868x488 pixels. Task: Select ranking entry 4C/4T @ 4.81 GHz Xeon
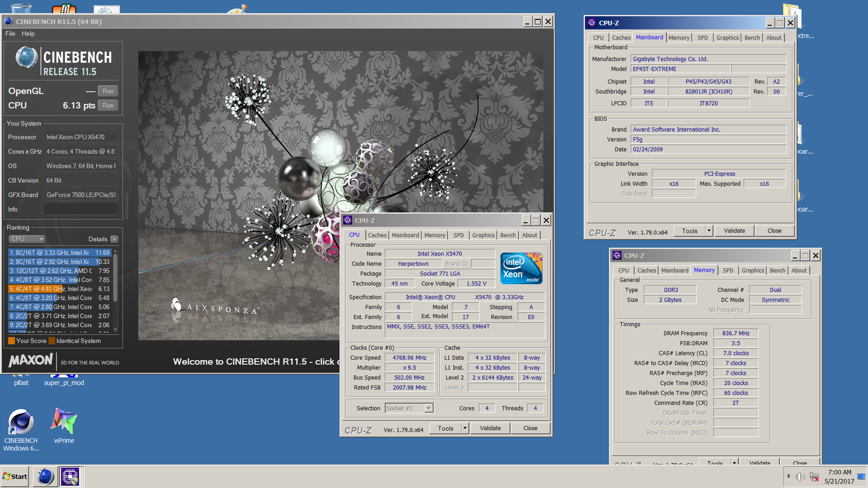(59, 289)
